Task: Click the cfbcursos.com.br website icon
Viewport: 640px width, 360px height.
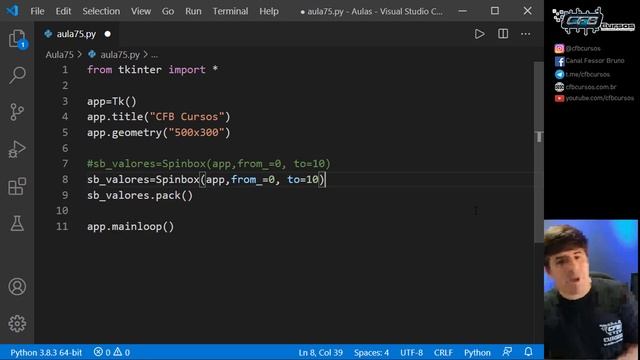Action: (x=559, y=87)
